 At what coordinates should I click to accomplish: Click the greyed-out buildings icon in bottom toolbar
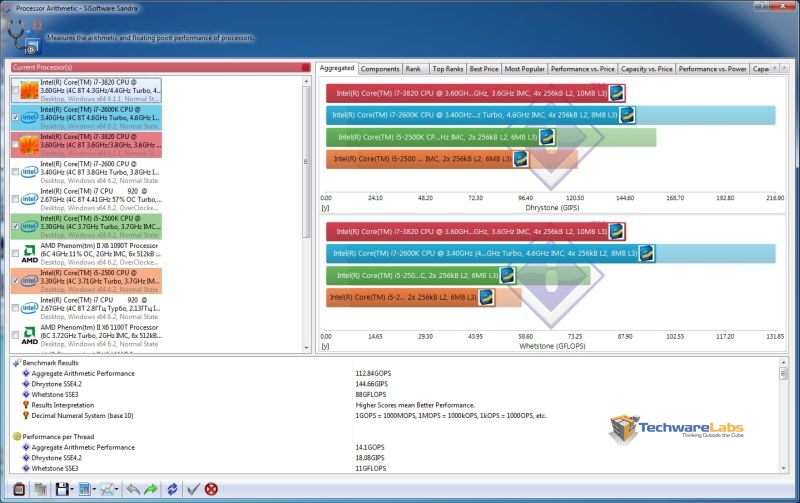click(x=41, y=489)
